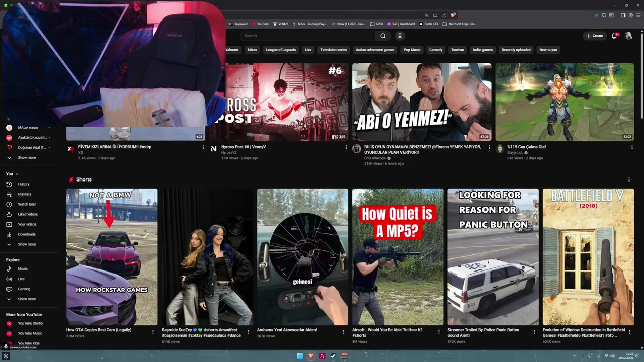Open the D&D bookmarks folder
Image resolution: width=644 pixels, height=362 pixels.
376,24
